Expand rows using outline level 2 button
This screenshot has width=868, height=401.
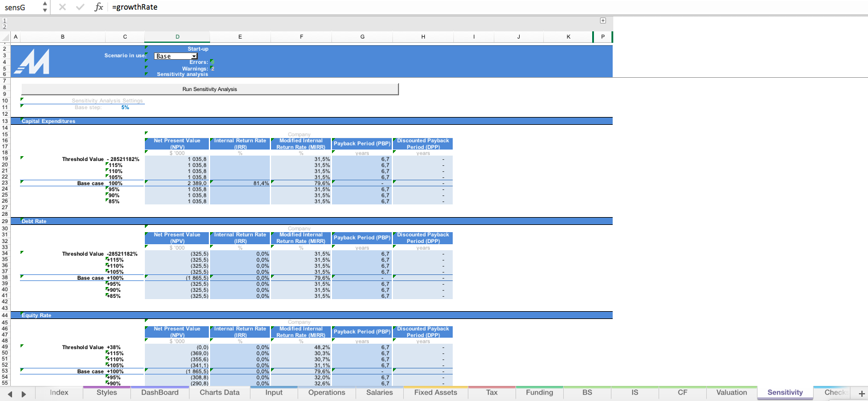4,26
